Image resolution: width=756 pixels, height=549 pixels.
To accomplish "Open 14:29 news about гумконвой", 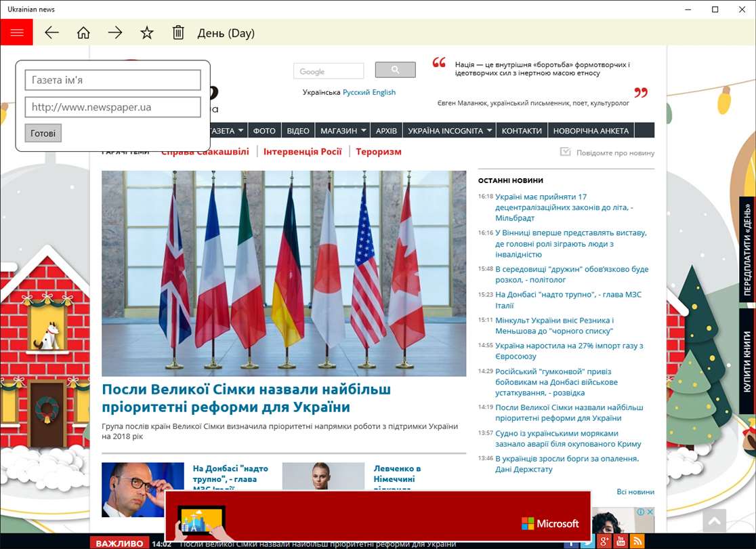I will pos(556,382).
